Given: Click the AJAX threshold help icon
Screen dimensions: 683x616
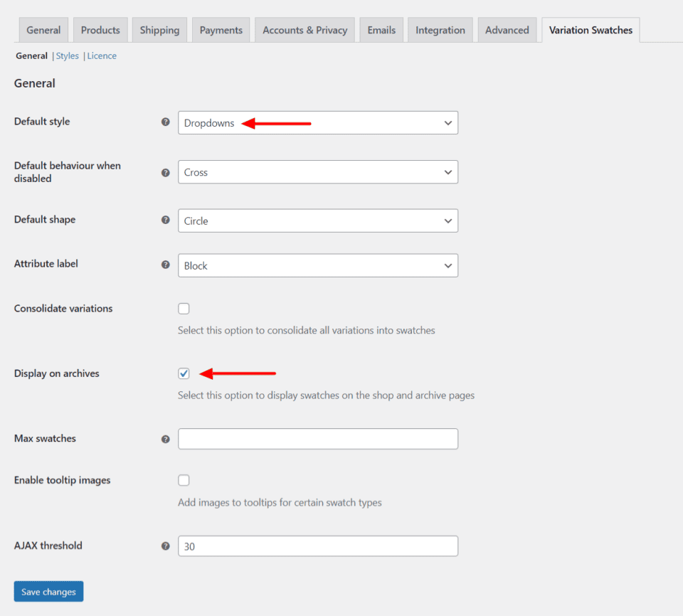Looking at the screenshot, I should pos(165,546).
